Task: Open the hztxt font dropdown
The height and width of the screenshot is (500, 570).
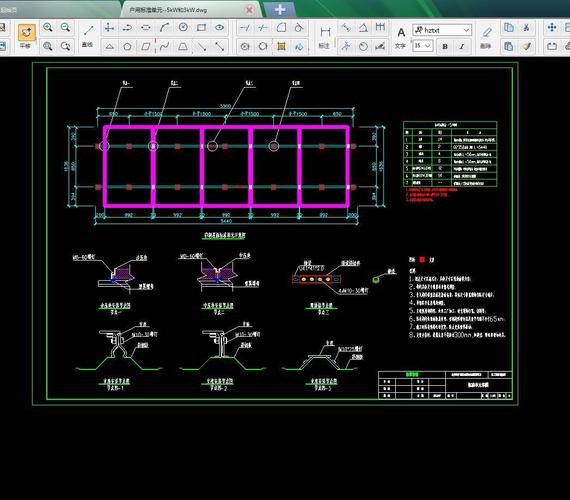Action: coord(442,30)
